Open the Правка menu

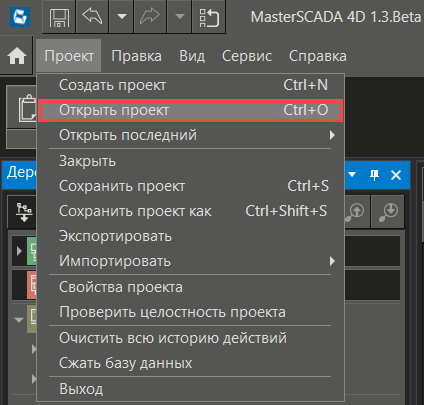(137, 56)
